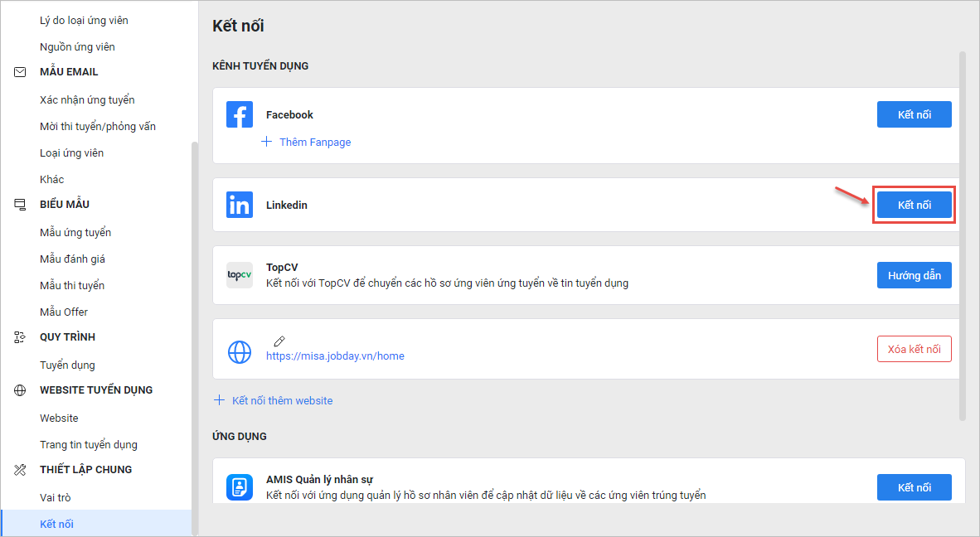Go to Trang tin tuyển dụng
Viewport: 980px width, 537px height.
tap(88, 444)
